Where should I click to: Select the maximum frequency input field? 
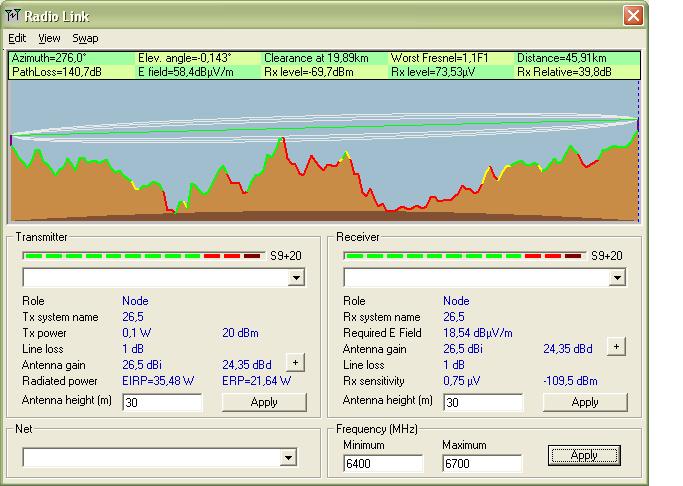(x=482, y=463)
